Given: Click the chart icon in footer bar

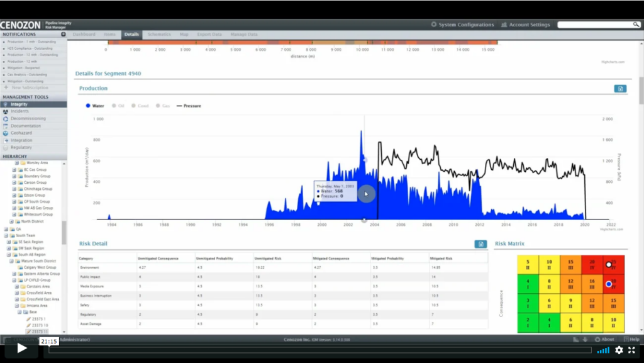Looking at the screenshot, I should pos(576,340).
